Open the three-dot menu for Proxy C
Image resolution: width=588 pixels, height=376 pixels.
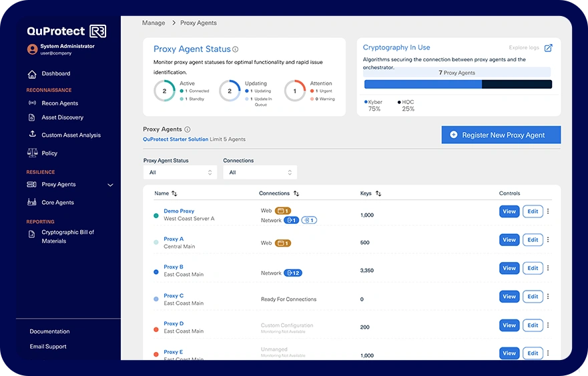pyautogui.click(x=548, y=296)
